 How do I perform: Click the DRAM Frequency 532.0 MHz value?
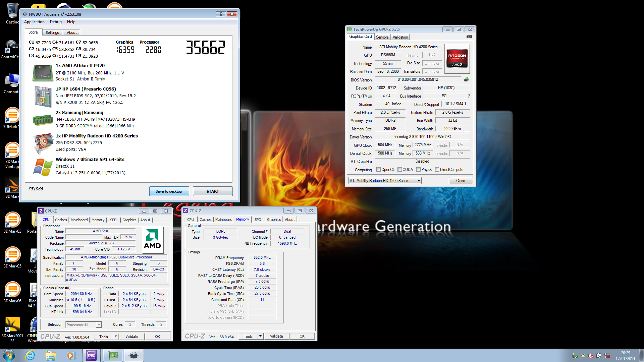click(262, 258)
